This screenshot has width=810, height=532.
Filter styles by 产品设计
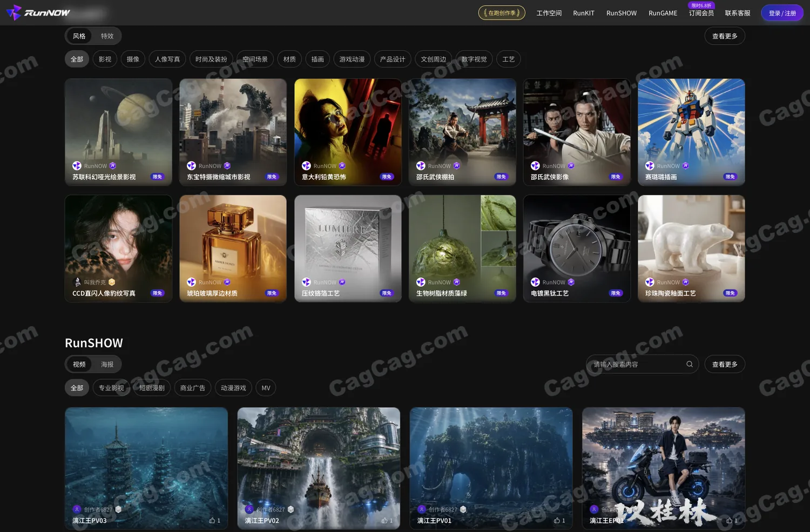393,59
